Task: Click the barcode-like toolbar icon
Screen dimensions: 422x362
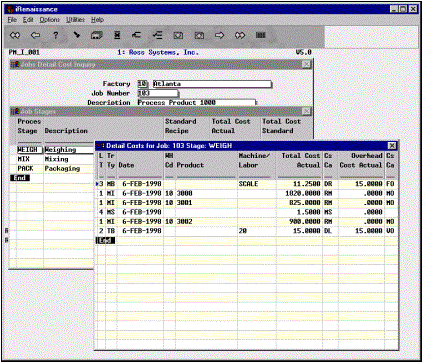Action: (x=261, y=35)
